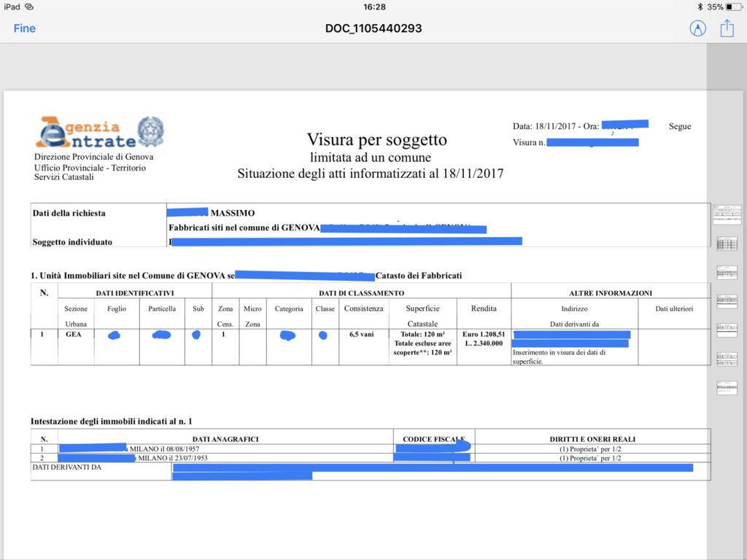Select the fifth page thumbnail
Viewport: 747px width, 560px height.
point(727,330)
